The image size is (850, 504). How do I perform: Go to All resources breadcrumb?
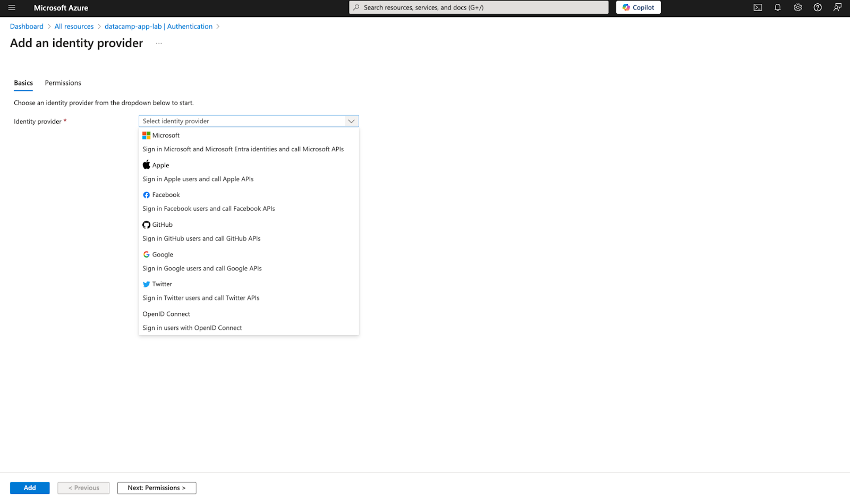point(74,27)
